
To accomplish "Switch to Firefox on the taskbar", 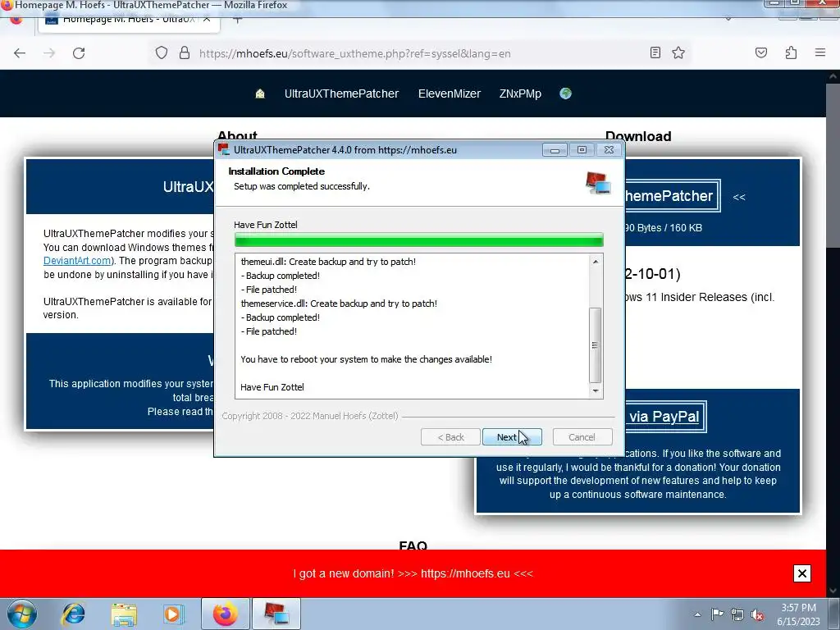I will click(x=225, y=614).
